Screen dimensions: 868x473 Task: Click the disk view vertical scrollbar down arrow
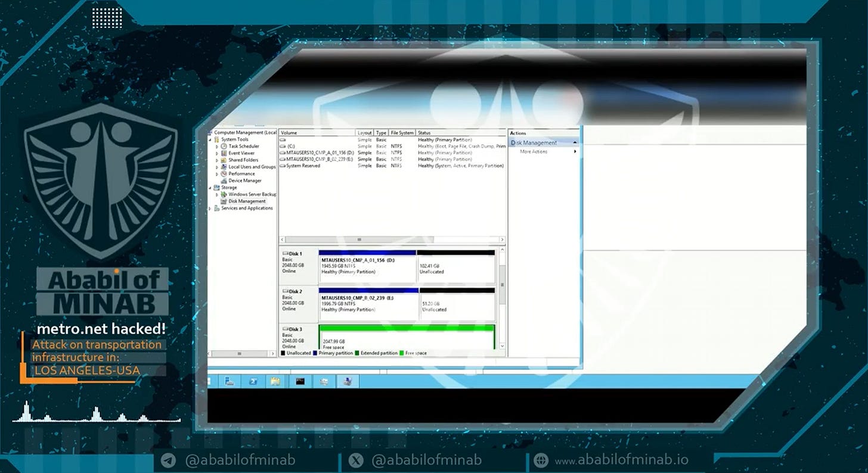[502, 346]
